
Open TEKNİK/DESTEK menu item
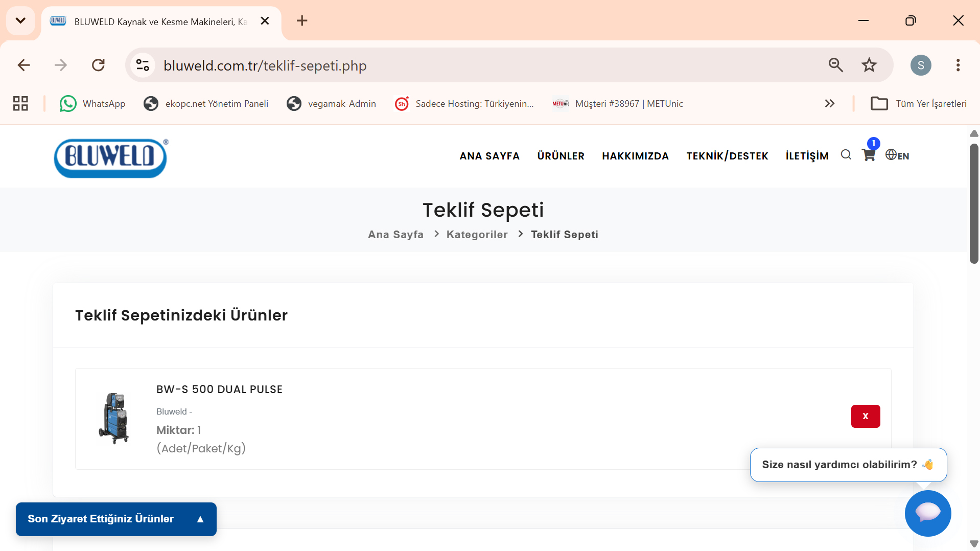pyautogui.click(x=727, y=156)
